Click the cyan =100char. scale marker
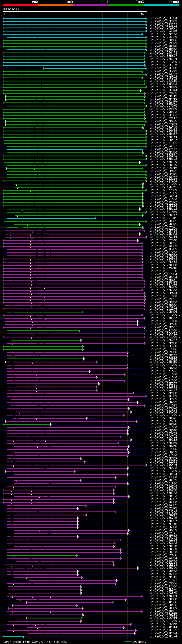The height and width of the screenshot is (644, 182). (127, 641)
